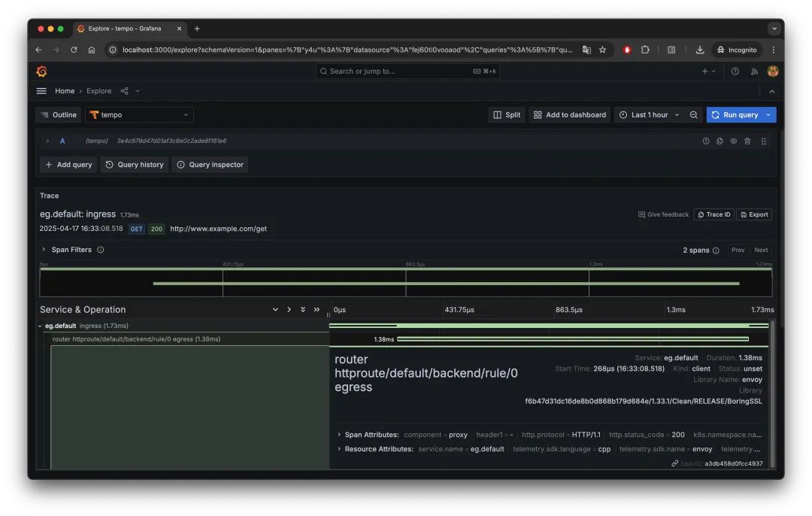This screenshot has height=516, width=812.
Task: Select router httproute egress span row
Action: (136, 339)
